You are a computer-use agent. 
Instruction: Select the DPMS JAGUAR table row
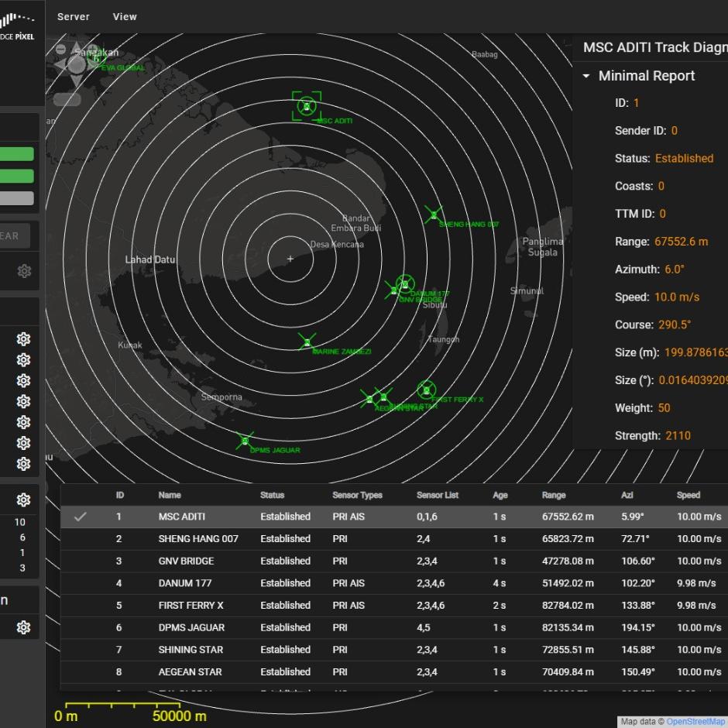pos(394,628)
